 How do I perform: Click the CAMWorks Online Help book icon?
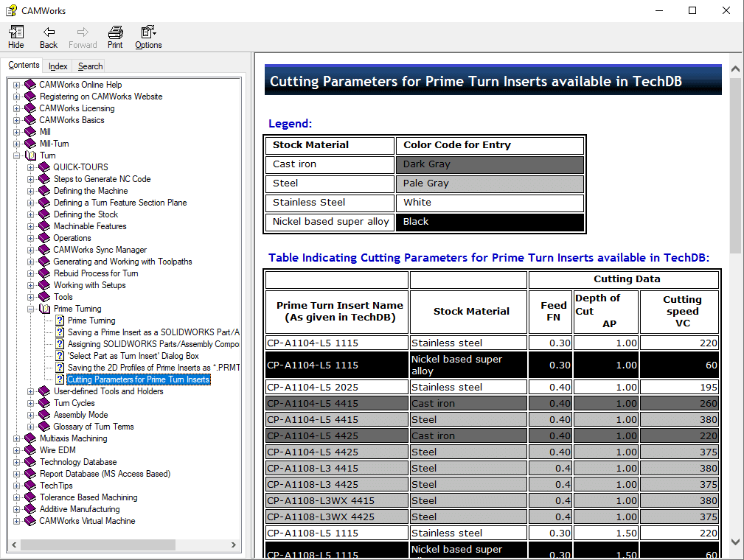pyautogui.click(x=30, y=85)
